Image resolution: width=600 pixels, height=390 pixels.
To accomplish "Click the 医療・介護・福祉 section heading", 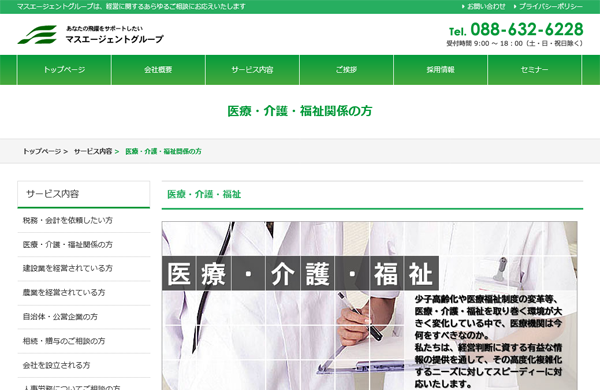I will pyautogui.click(x=204, y=194).
